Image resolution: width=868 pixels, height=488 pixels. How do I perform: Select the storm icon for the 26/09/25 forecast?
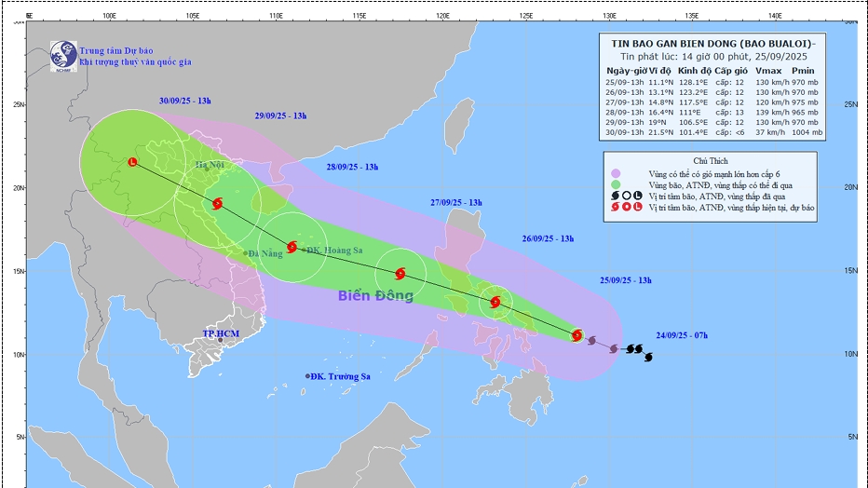[495, 302]
